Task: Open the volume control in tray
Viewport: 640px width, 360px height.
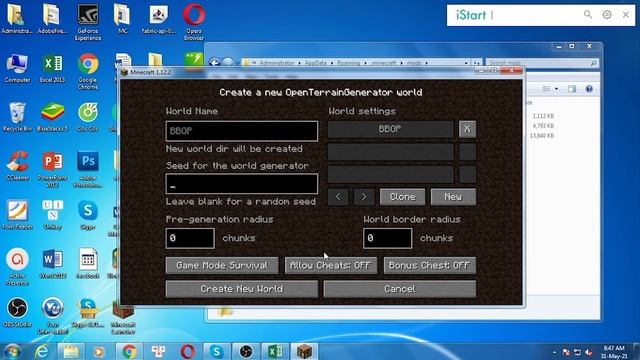Action: [x=589, y=352]
